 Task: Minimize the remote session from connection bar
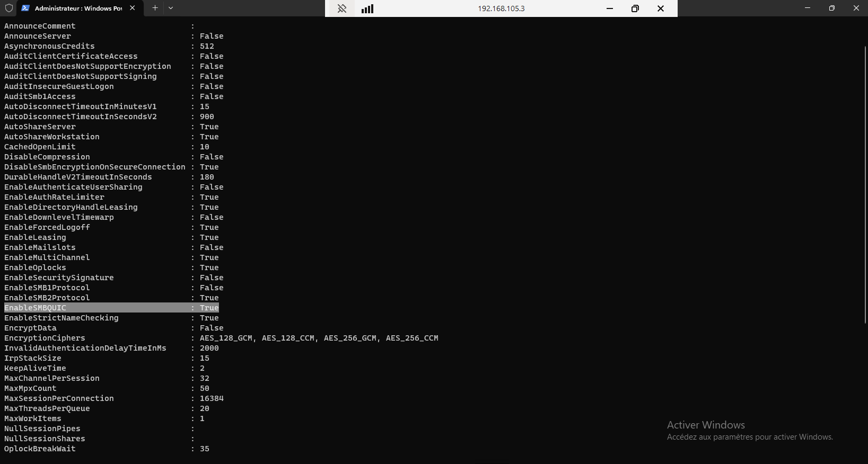[x=610, y=8]
